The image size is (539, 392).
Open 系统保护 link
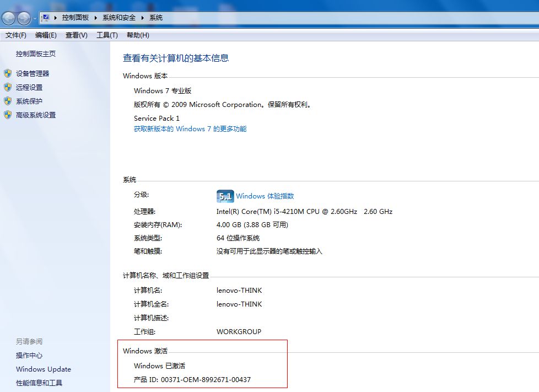29,101
